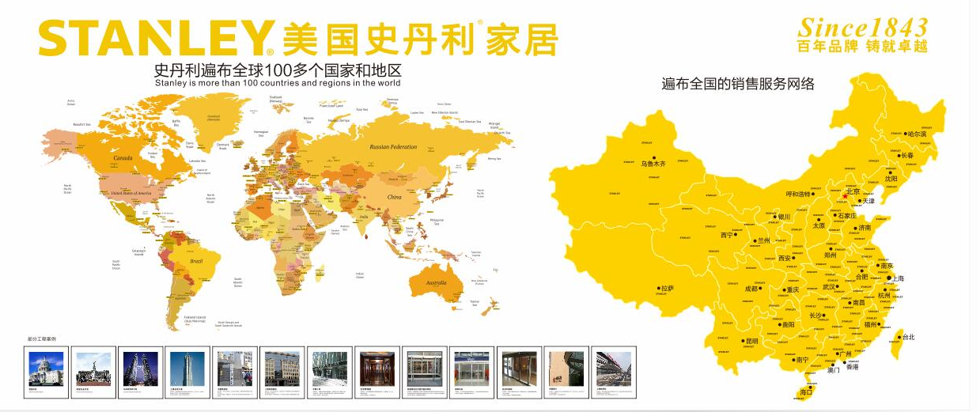The width and height of the screenshot is (980, 412).
Task: Click the English subtitle about 100 countries
Action: pyautogui.click(x=278, y=82)
